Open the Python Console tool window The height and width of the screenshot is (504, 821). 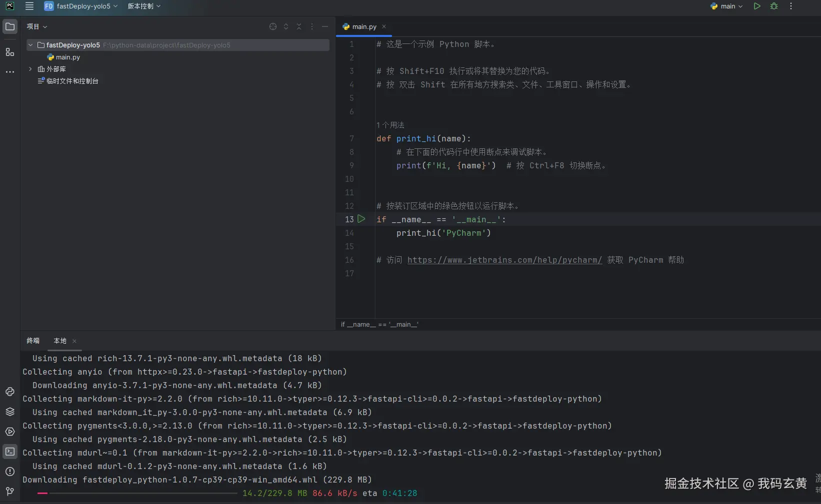click(10, 392)
